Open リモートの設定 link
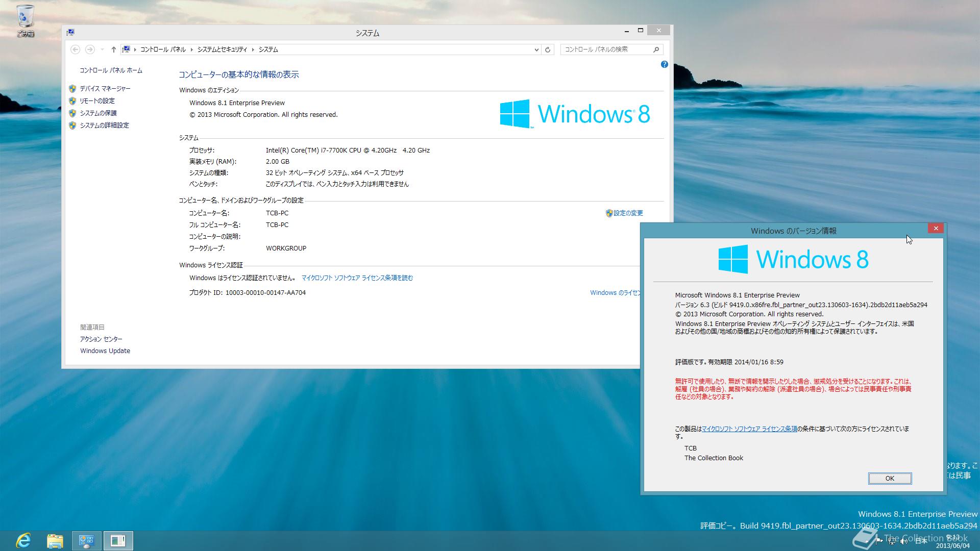This screenshot has width=980, height=551. pos(97,101)
